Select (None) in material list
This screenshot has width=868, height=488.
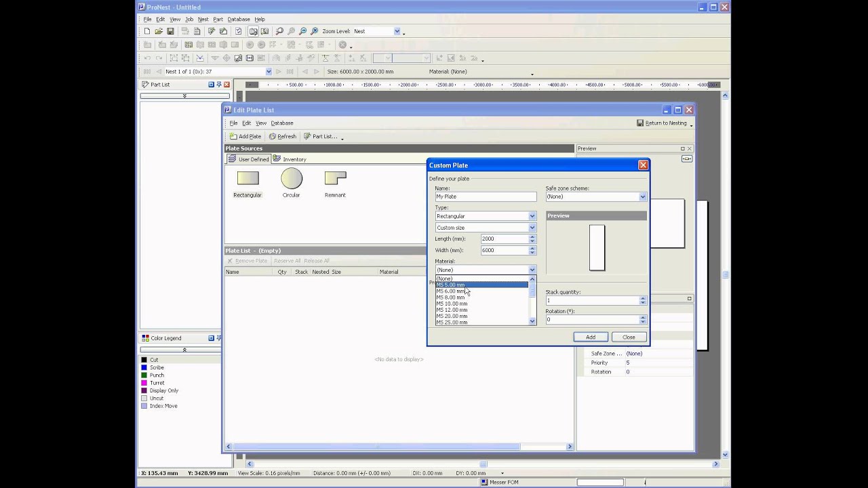coord(481,279)
